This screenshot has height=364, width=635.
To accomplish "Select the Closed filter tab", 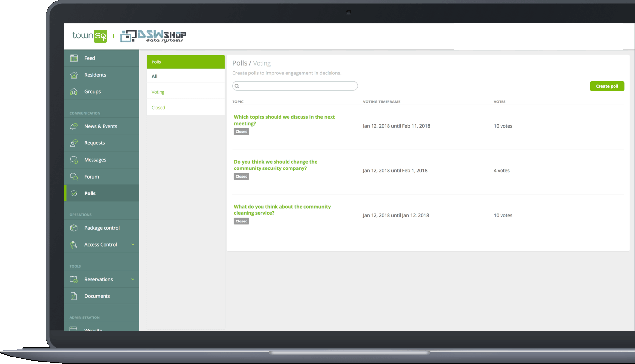I will pyautogui.click(x=158, y=108).
